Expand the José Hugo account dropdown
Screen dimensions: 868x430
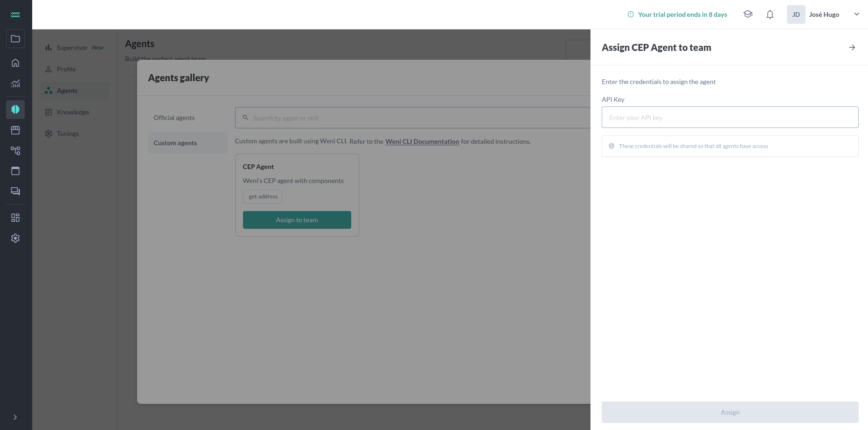pyautogui.click(x=856, y=14)
